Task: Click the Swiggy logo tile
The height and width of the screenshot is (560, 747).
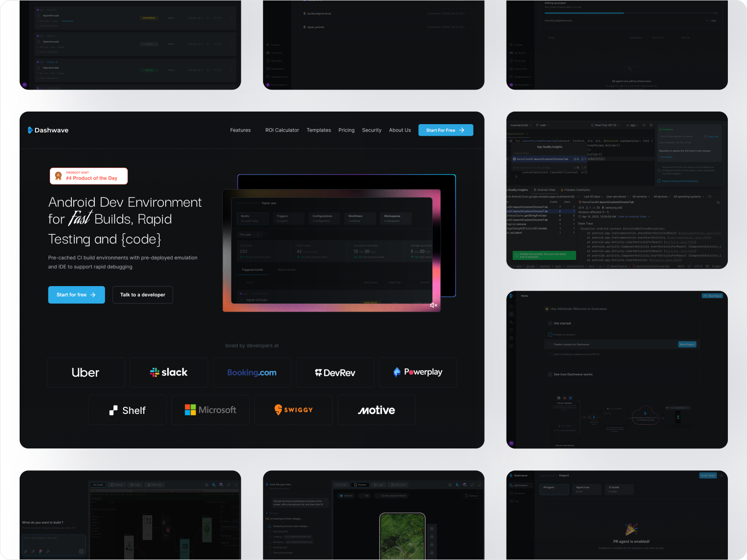Action: [293, 410]
